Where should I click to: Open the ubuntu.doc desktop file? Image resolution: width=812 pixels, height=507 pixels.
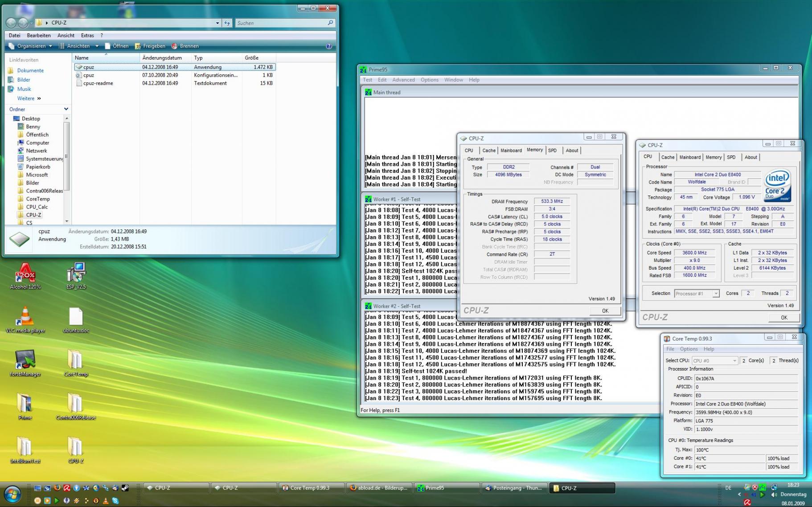pyautogui.click(x=76, y=316)
